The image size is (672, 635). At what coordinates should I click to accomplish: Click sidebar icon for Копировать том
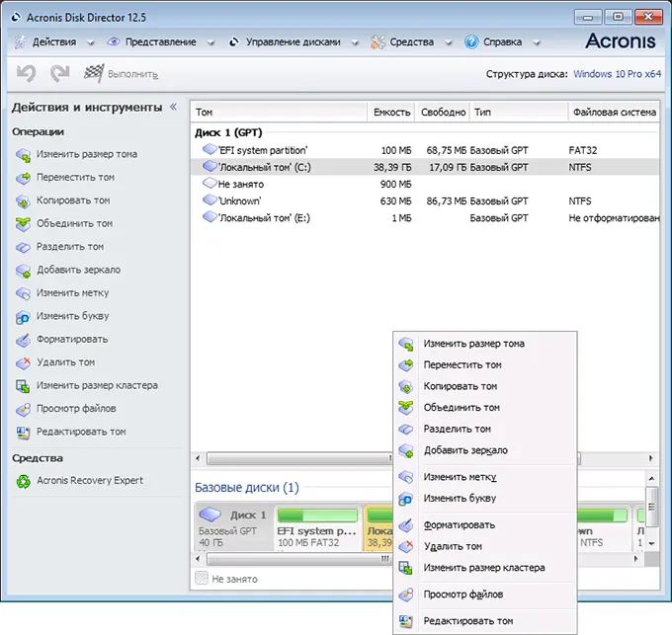click(x=23, y=200)
